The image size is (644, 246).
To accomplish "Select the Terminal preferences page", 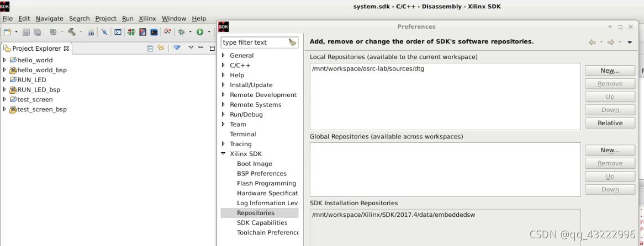I will click(242, 134).
